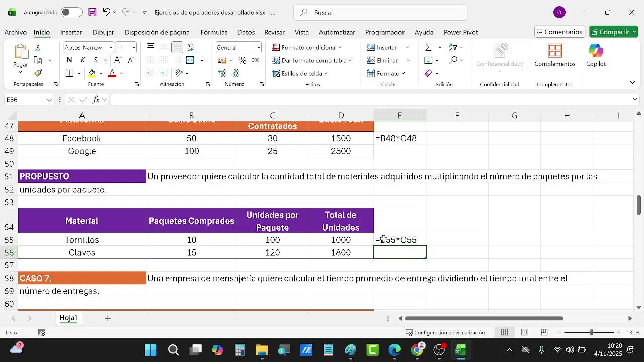This screenshot has height=362, width=644.
Task: Open the yellow fill color button
Action: pyautogui.click(x=92, y=73)
